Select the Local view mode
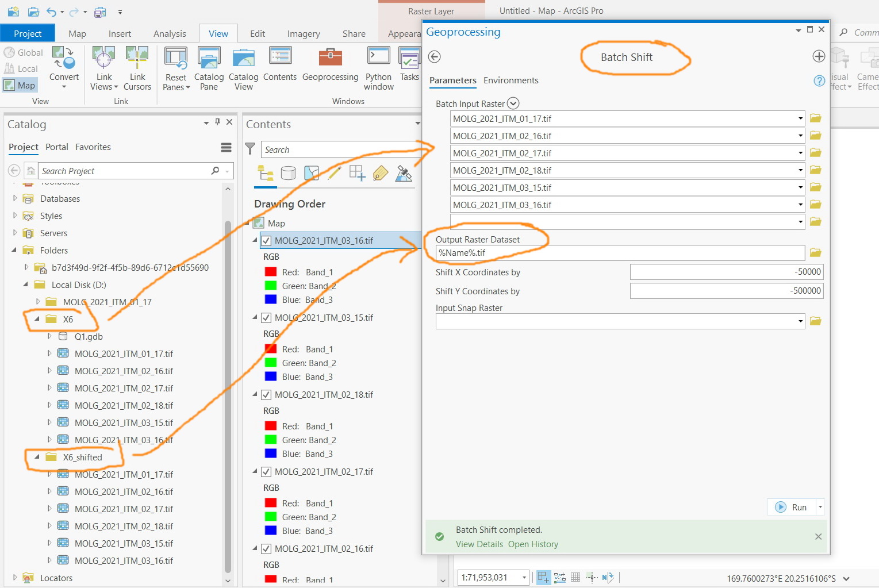Screen dimensions: 879x588 21,68
